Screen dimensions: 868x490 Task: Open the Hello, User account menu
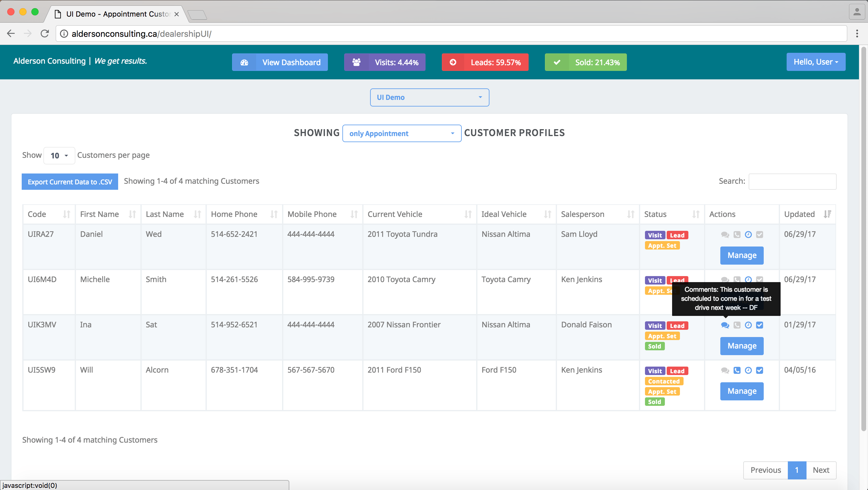pyautogui.click(x=816, y=62)
